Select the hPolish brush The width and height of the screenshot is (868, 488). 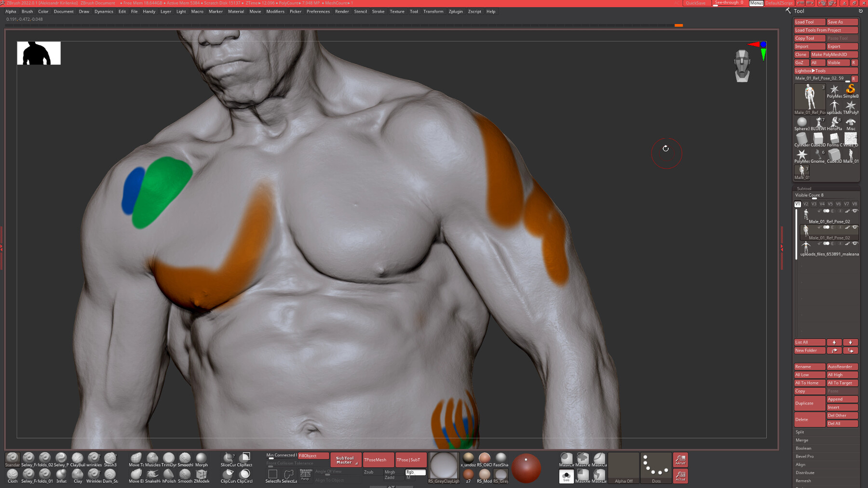[x=169, y=475]
